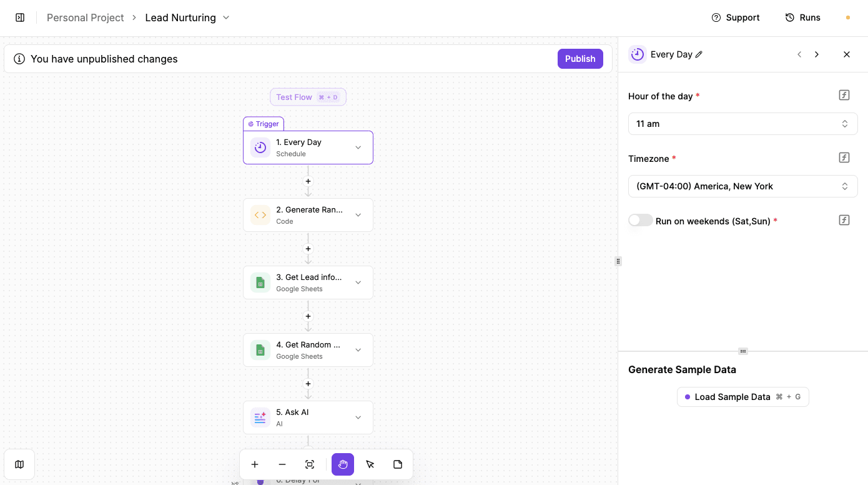The image size is (868, 485).
Task: Click the fit-to-view icon in canvas toolbar
Action: (x=310, y=464)
